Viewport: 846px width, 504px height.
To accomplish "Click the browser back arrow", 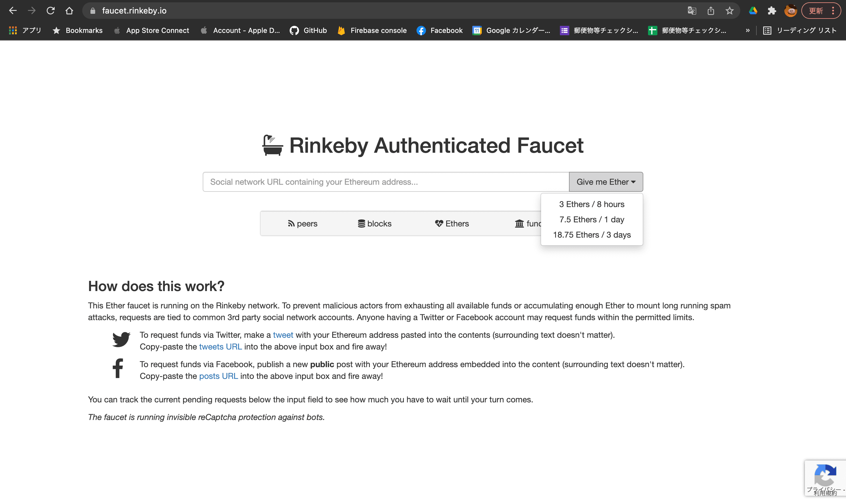I will [13, 11].
